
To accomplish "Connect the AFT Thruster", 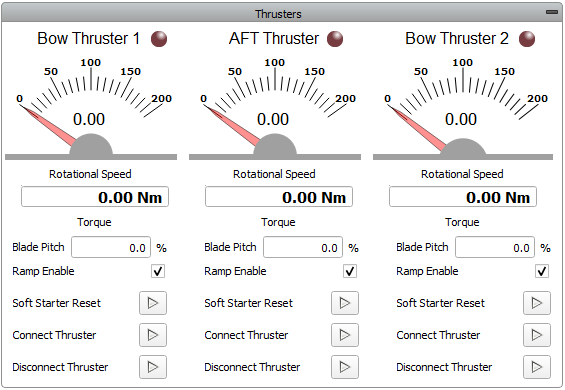I will click(345, 335).
